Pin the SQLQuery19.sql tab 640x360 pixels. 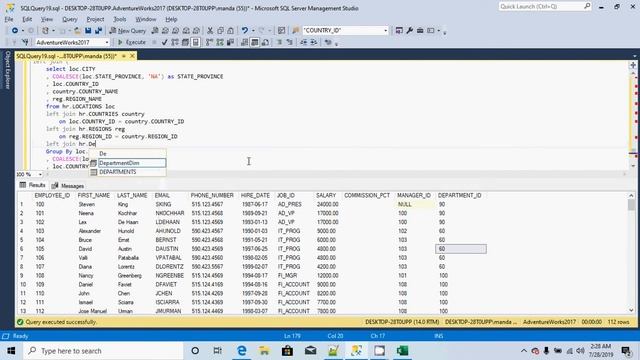tap(124, 56)
